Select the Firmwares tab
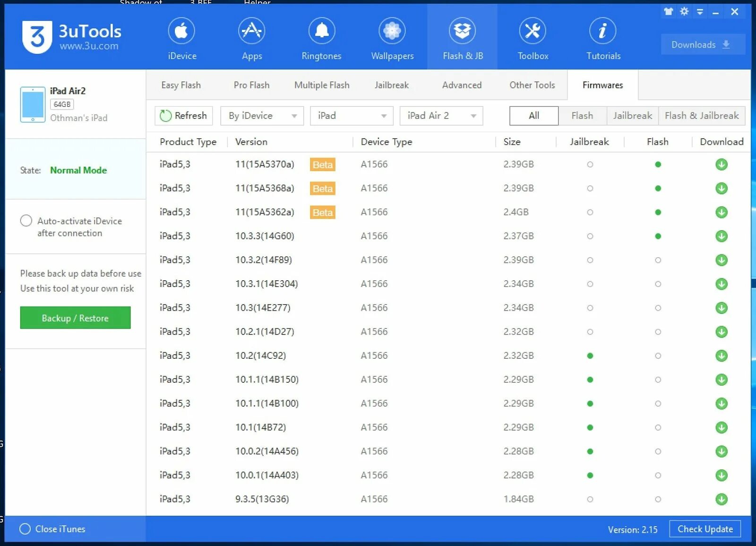 602,85
